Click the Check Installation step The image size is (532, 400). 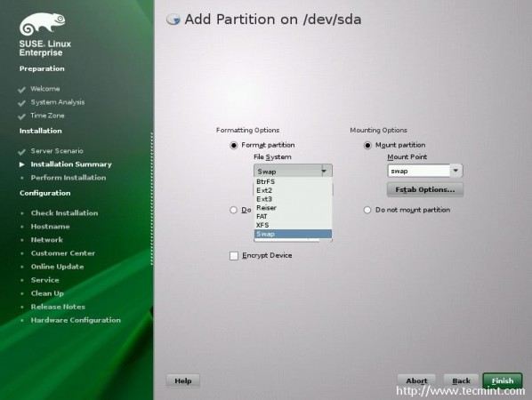point(64,213)
